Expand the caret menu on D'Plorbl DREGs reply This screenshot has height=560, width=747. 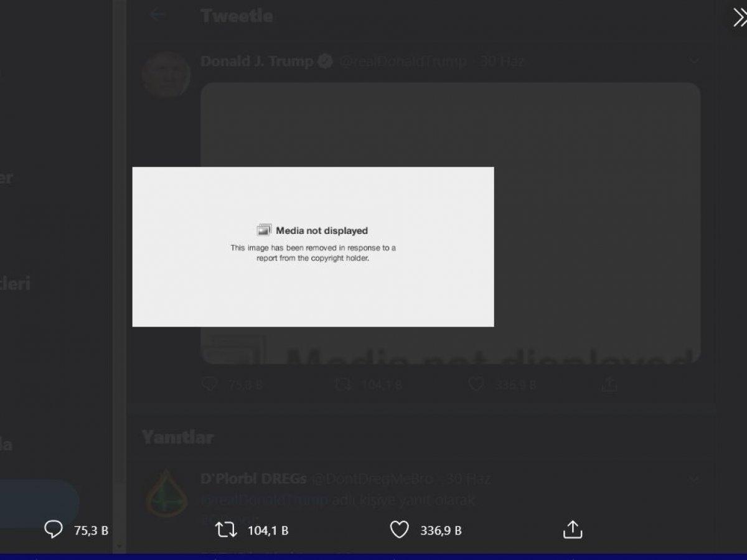693,479
